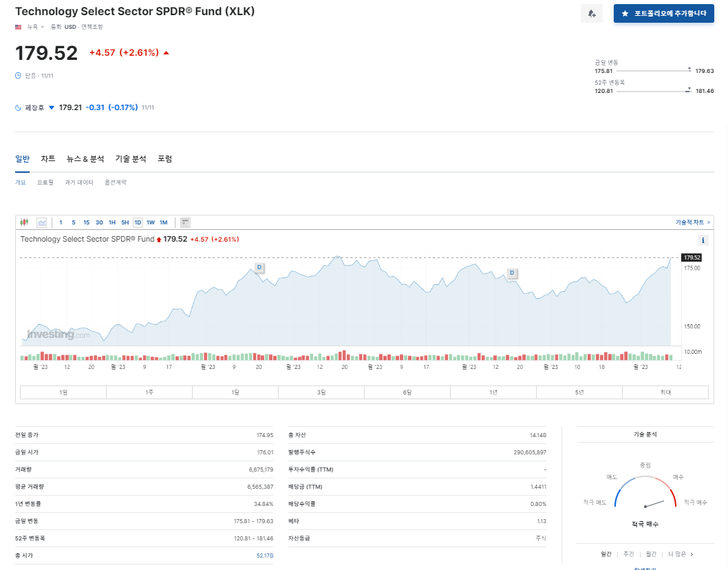Set chart interval to 1H
The image size is (728, 570).
[x=112, y=222]
